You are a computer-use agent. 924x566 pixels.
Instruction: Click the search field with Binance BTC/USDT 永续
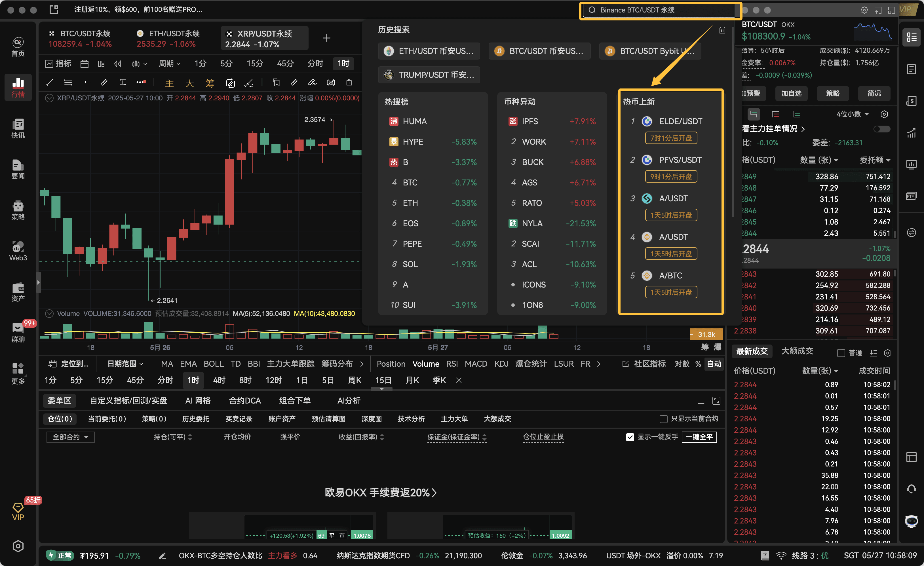point(660,10)
